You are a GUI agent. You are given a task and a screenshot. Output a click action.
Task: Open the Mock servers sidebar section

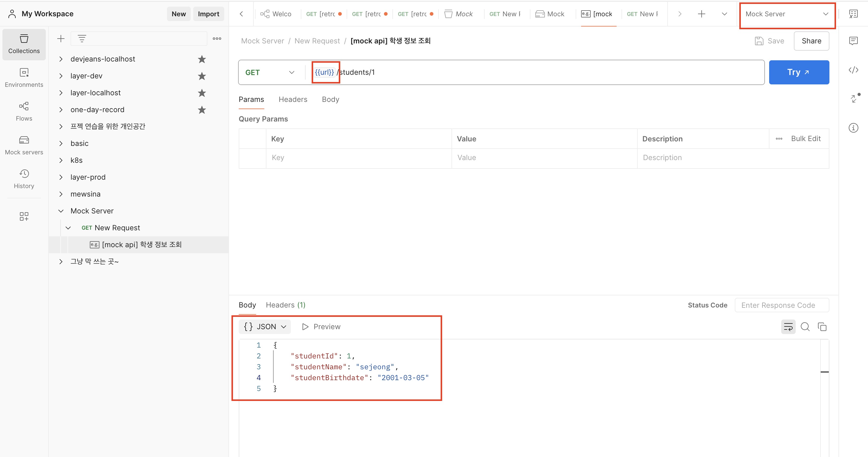pos(24,145)
